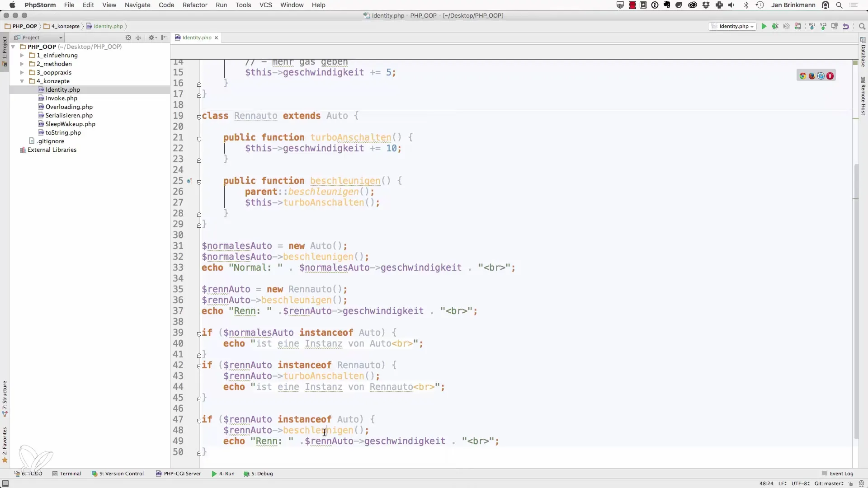Toggle Remote Host side tab

(x=863, y=96)
